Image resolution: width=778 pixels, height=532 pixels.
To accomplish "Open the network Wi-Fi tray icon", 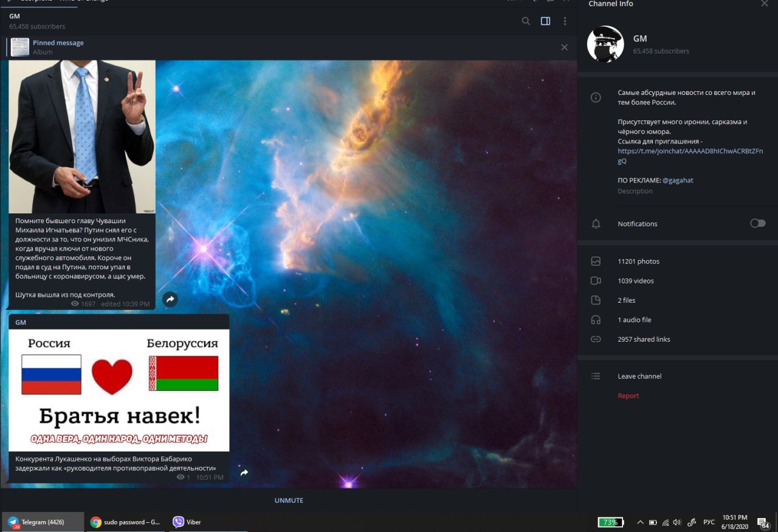I will (666, 522).
